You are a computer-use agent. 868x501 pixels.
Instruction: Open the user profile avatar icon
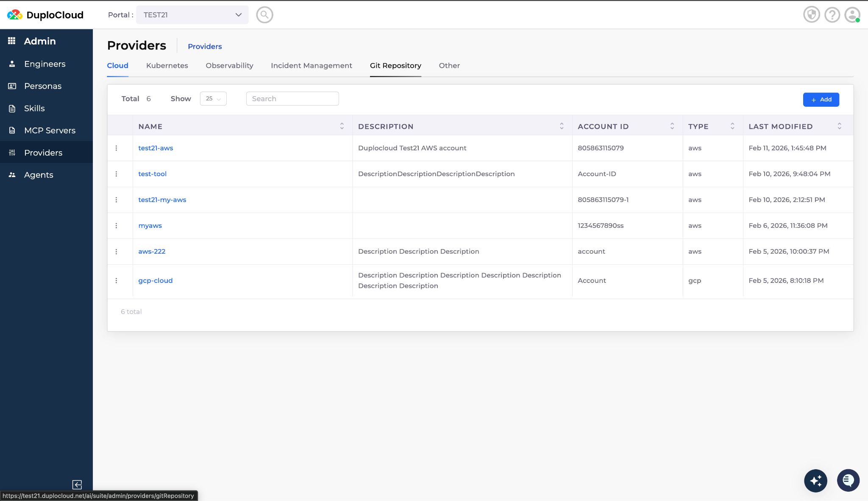[852, 15]
